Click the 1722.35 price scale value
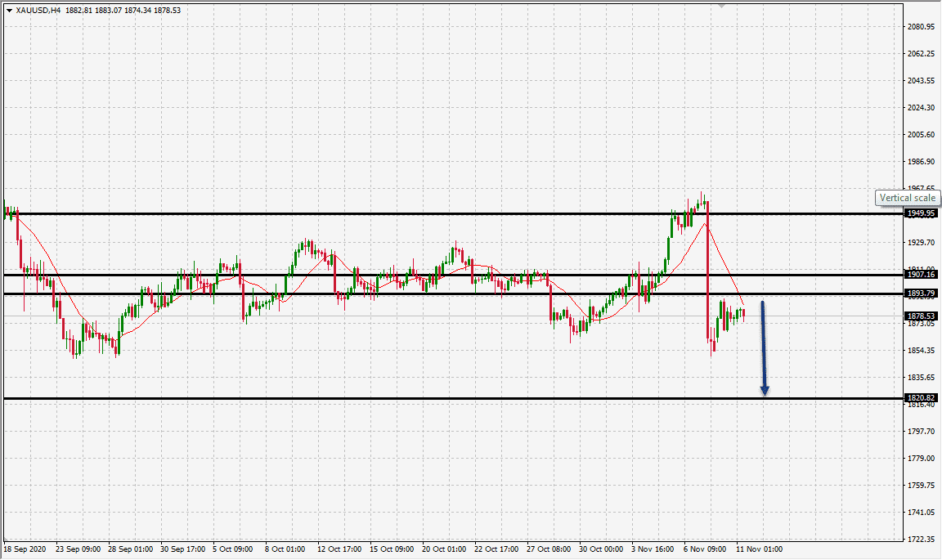Image resolution: width=942 pixels, height=560 pixels. [x=921, y=539]
